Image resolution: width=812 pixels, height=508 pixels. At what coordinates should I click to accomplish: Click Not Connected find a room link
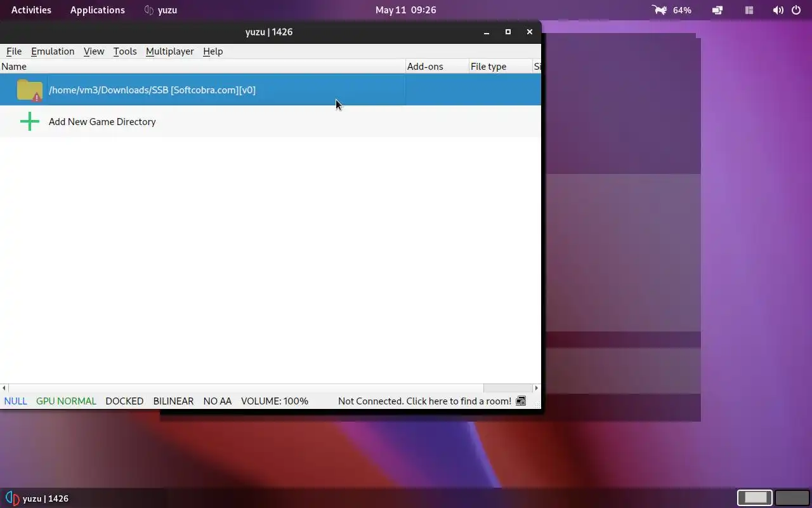pyautogui.click(x=424, y=401)
